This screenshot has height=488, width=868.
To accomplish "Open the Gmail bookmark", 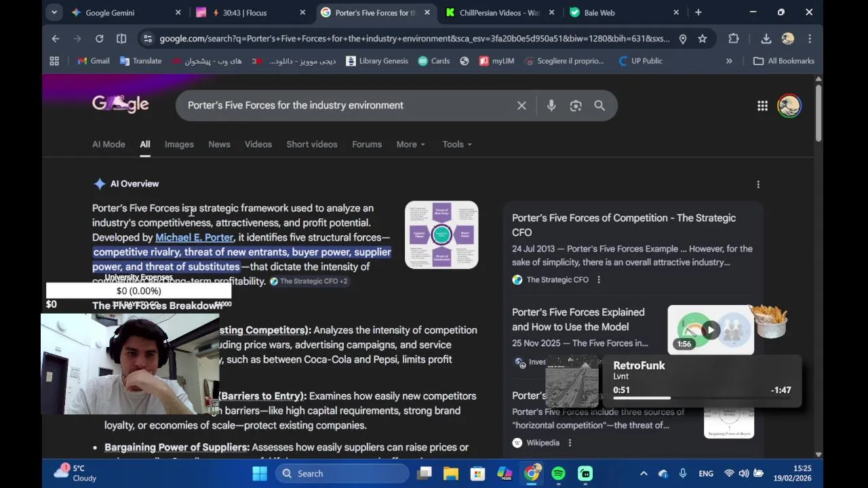I will point(93,61).
